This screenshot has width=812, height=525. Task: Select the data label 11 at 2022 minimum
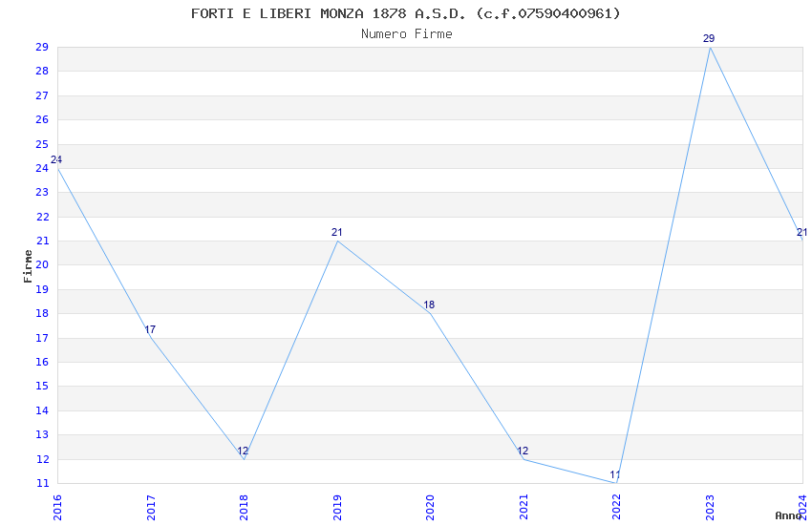point(614,474)
